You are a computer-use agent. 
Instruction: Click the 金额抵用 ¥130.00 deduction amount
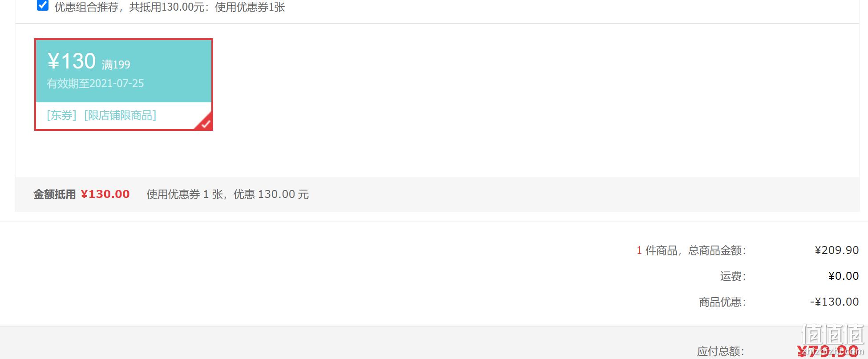tap(105, 194)
